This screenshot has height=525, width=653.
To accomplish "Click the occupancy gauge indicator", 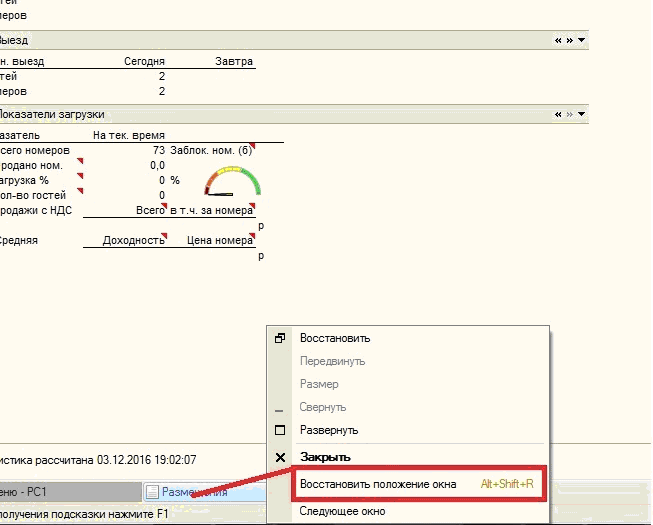I will coord(232,181).
